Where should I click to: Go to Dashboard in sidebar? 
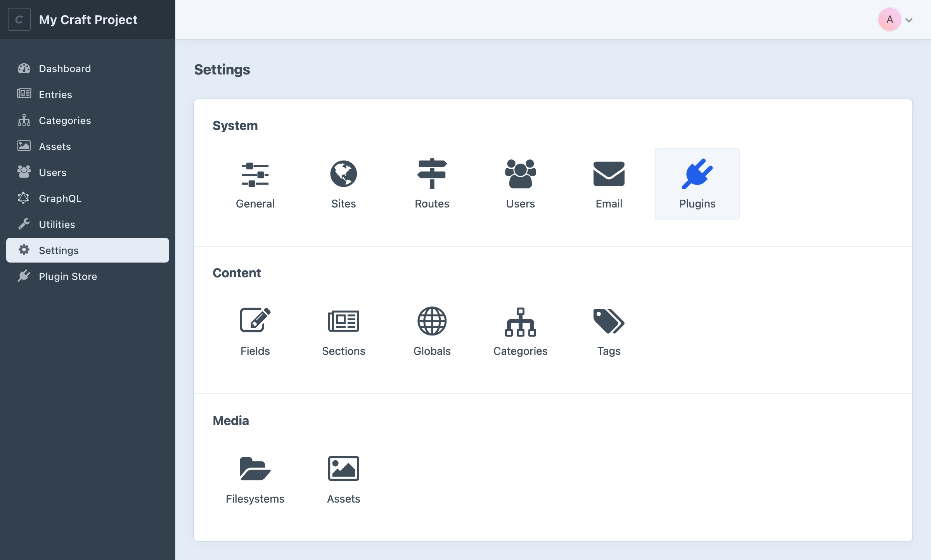[x=88, y=68]
